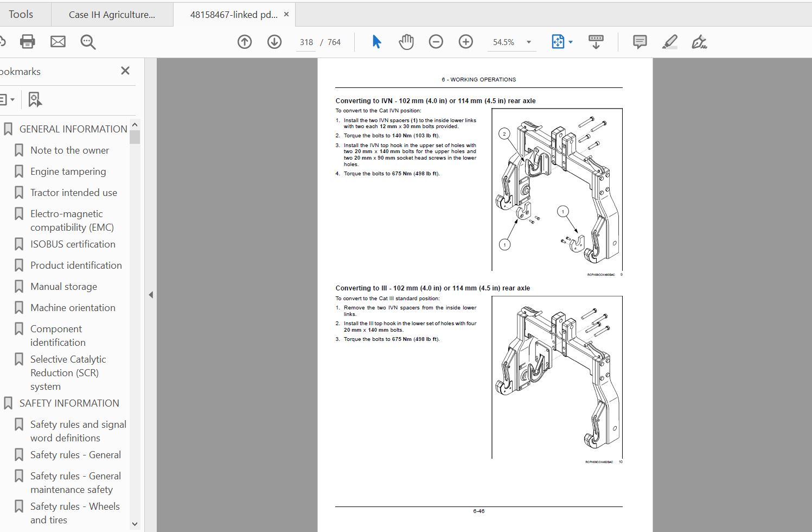Open Component identification bookmark
Viewport: 812px width, 532px height.
(58, 335)
